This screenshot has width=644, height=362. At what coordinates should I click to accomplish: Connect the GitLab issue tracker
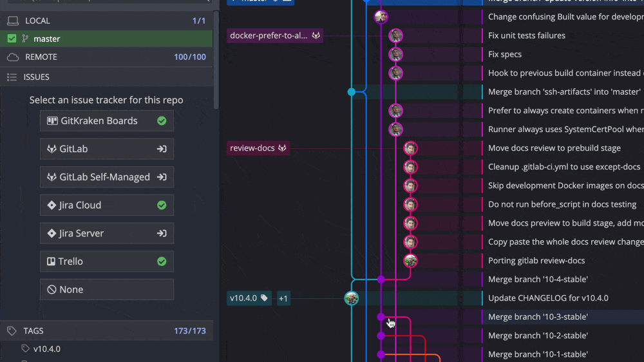107,149
